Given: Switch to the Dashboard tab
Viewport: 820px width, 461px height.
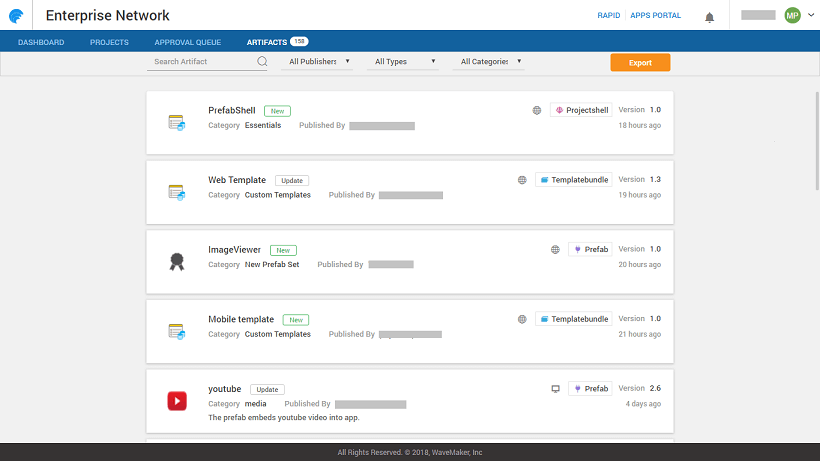Looking at the screenshot, I should click(41, 42).
